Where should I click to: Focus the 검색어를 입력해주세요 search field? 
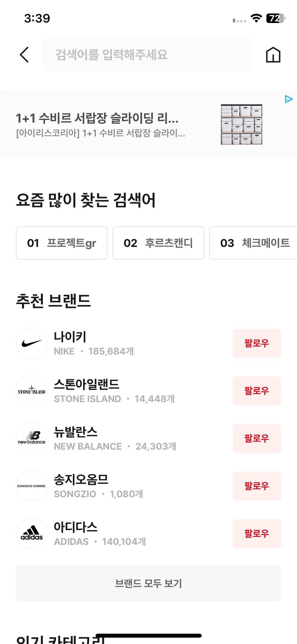(x=147, y=55)
